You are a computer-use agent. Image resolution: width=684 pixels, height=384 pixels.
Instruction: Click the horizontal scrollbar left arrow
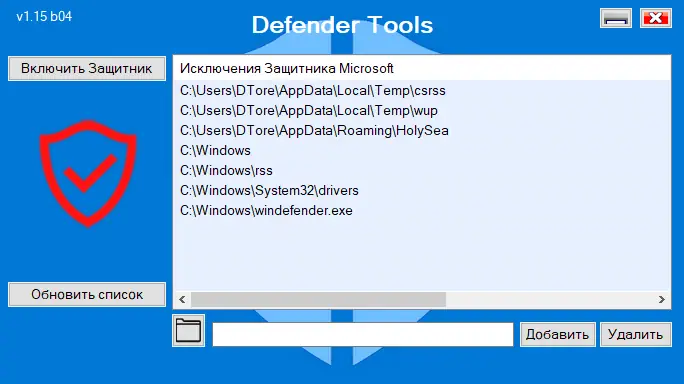click(182, 299)
